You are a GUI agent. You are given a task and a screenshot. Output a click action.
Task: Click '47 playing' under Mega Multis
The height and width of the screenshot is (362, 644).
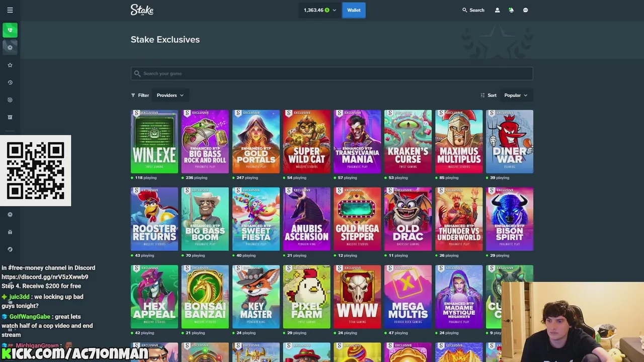pos(398,333)
